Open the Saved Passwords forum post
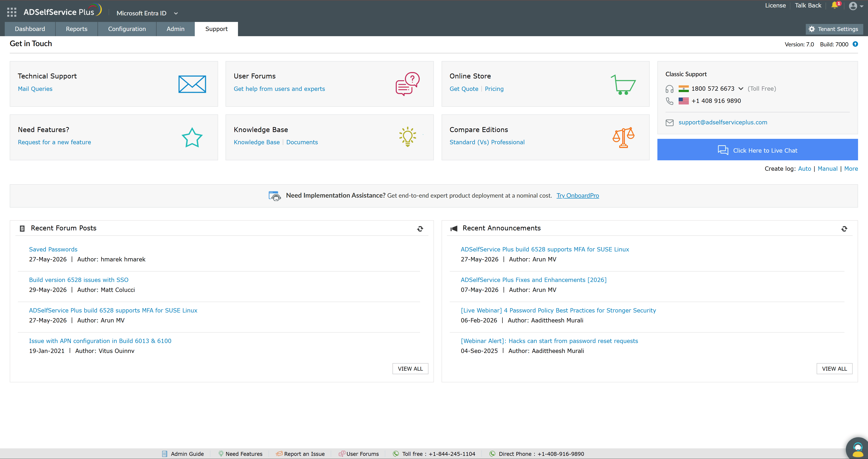868x459 pixels. (53, 250)
